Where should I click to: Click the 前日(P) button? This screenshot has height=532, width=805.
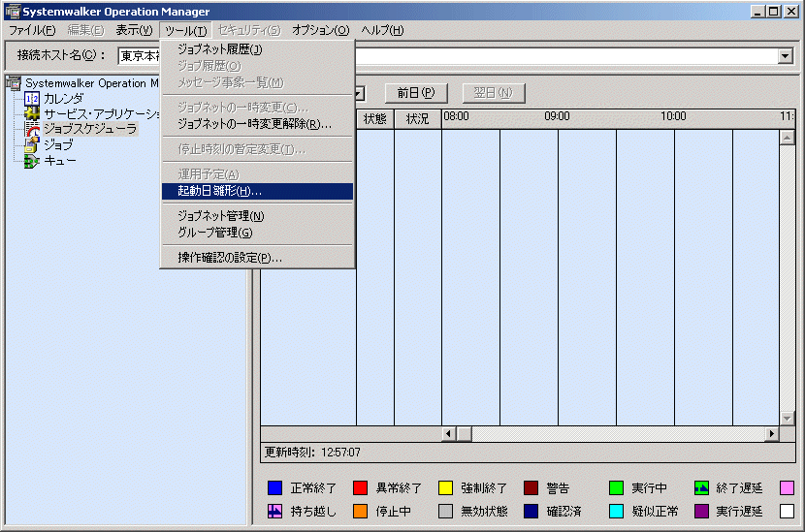click(x=416, y=93)
